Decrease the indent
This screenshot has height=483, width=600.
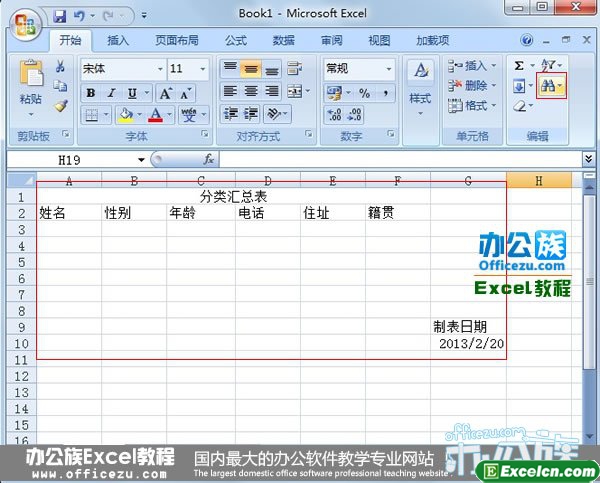[x=230, y=114]
